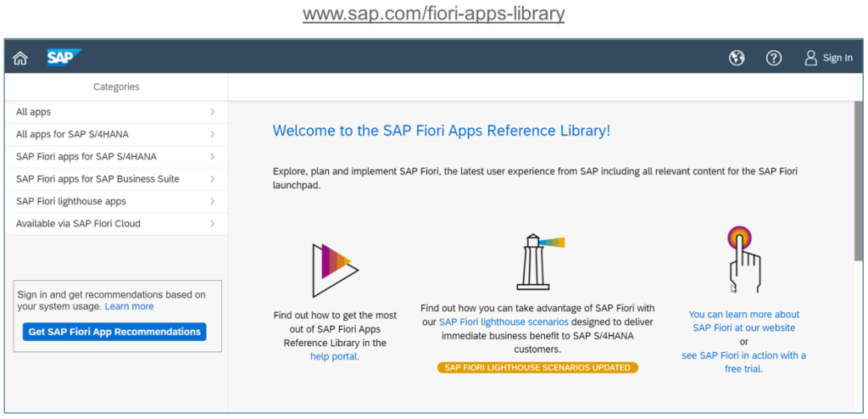Click the play triangle illustration

coord(336,271)
